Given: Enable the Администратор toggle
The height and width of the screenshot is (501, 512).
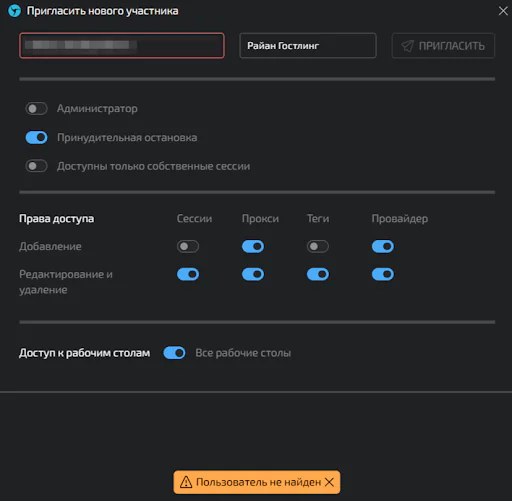Looking at the screenshot, I should point(37,109).
